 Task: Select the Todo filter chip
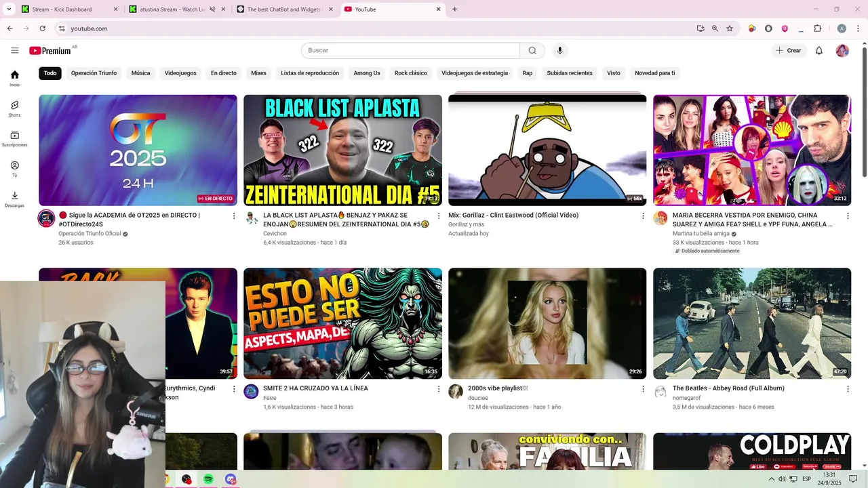coord(50,73)
